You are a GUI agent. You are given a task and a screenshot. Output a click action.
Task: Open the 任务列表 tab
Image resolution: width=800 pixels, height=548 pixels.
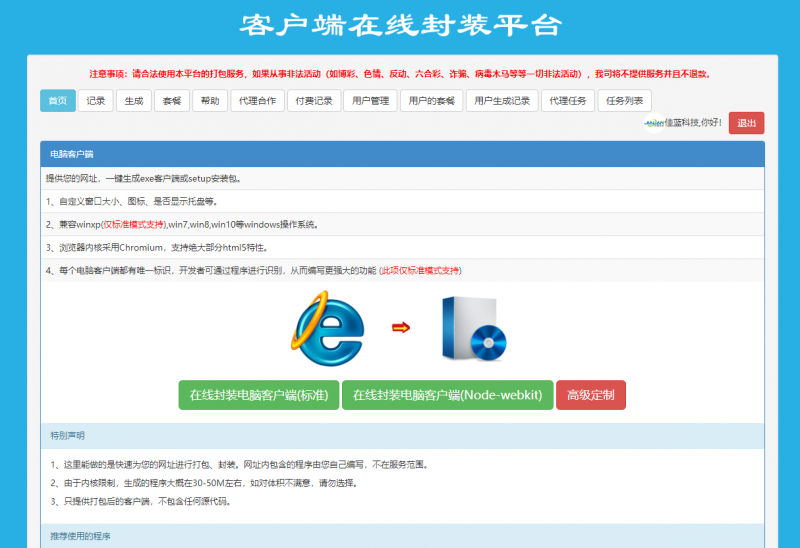pos(624,101)
